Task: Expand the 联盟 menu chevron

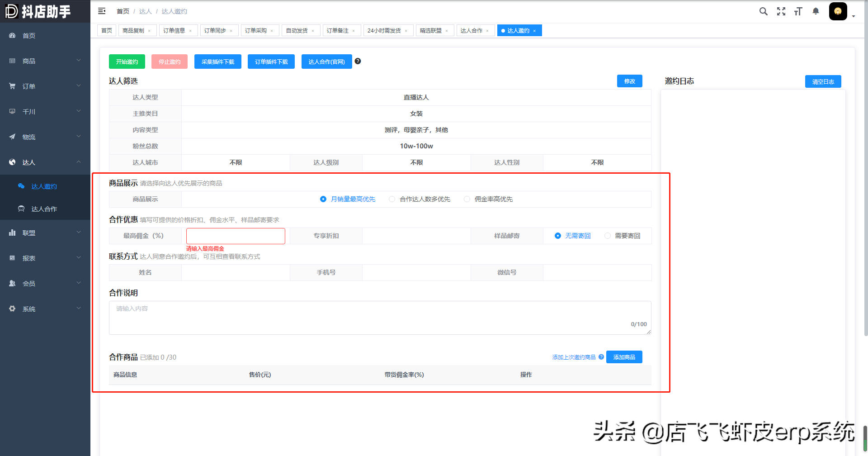Action: point(79,232)
